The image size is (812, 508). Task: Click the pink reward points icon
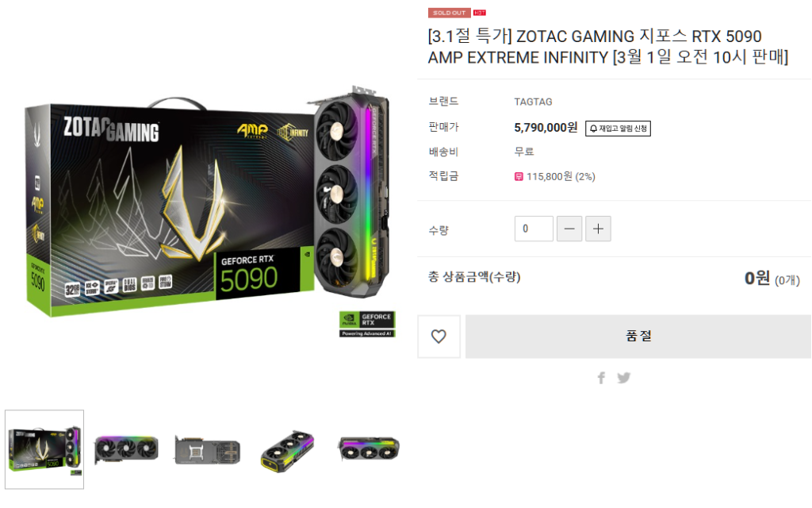[x=519, y=177]
